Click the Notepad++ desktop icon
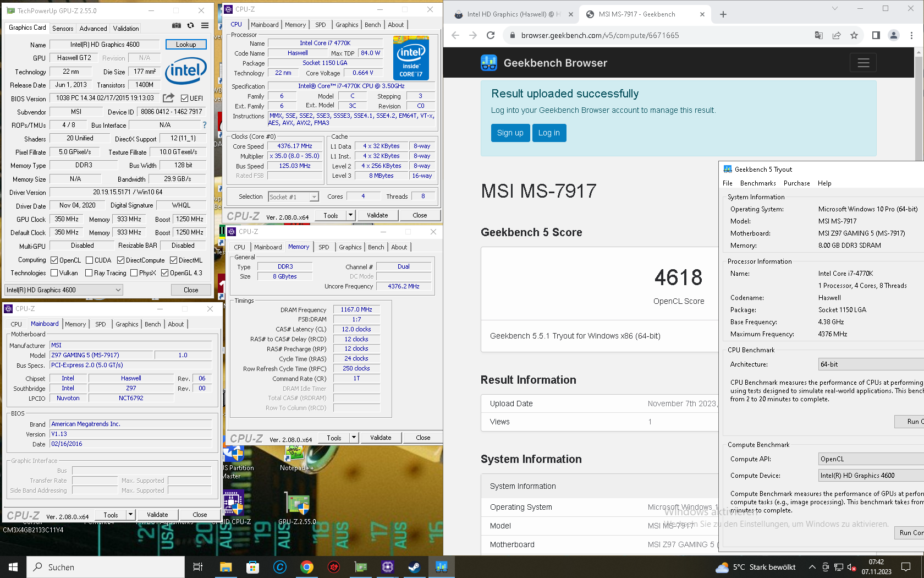 coord(296,458)
